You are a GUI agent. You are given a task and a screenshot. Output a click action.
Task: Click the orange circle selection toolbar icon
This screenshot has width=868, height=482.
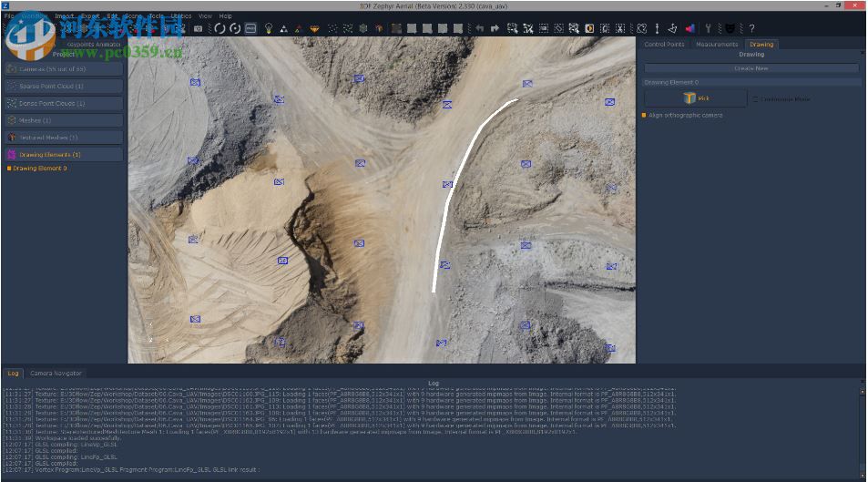click(x=589, y=28)
